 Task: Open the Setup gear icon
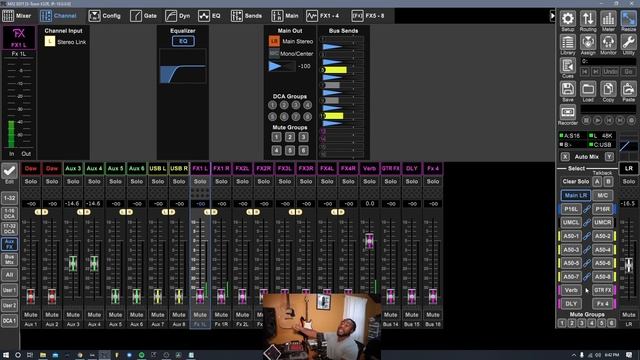567,18
